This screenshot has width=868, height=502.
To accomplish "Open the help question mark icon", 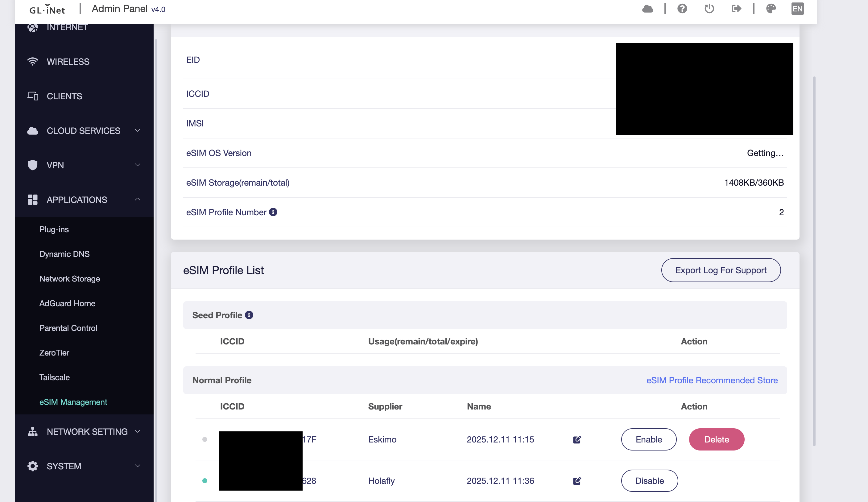I will point(682,9).
